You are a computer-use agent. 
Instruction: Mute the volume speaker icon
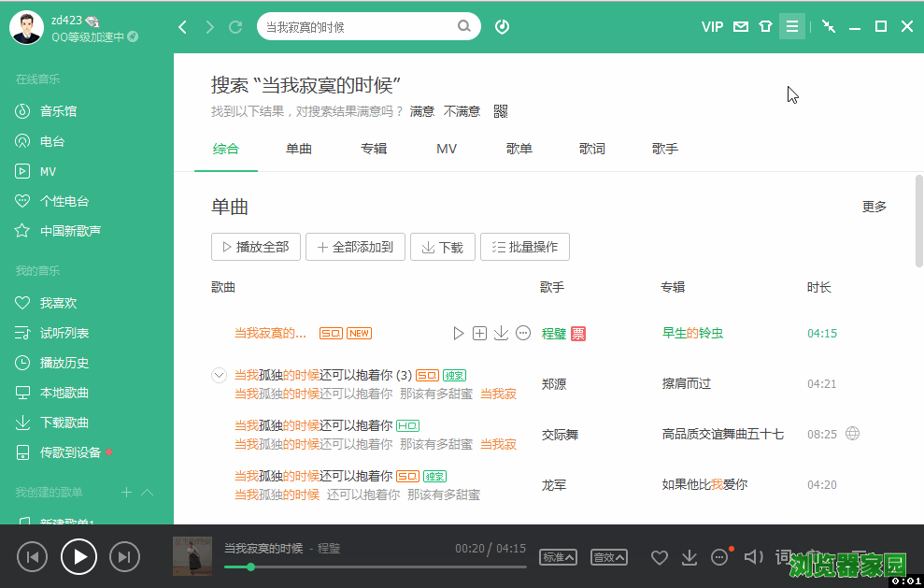pos(752,557)
